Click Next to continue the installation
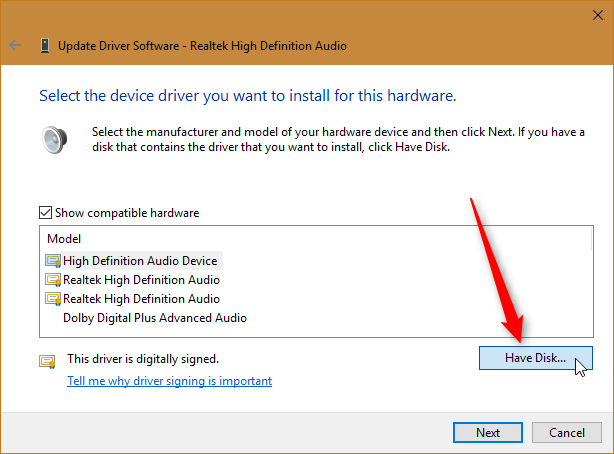Viewport: 614px width, 454px height. point(488,432)
